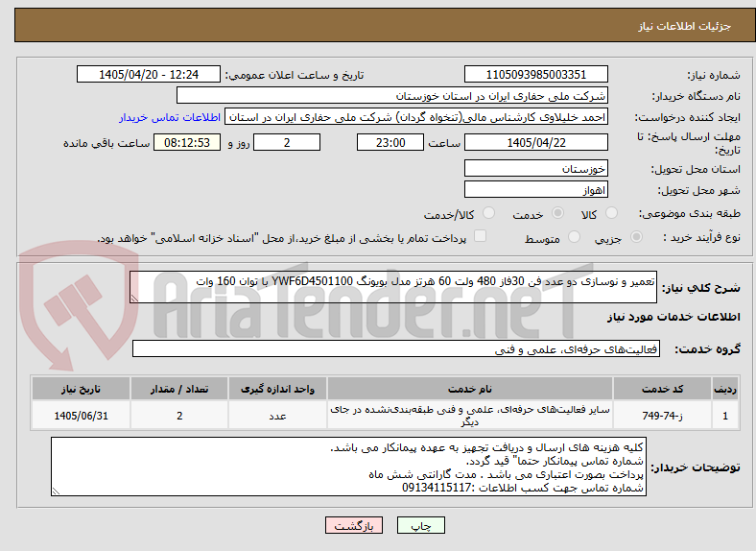The image size is (756, 551).
Task: Click the استان محل تحویل label
Action: click(x=696, y=169)
